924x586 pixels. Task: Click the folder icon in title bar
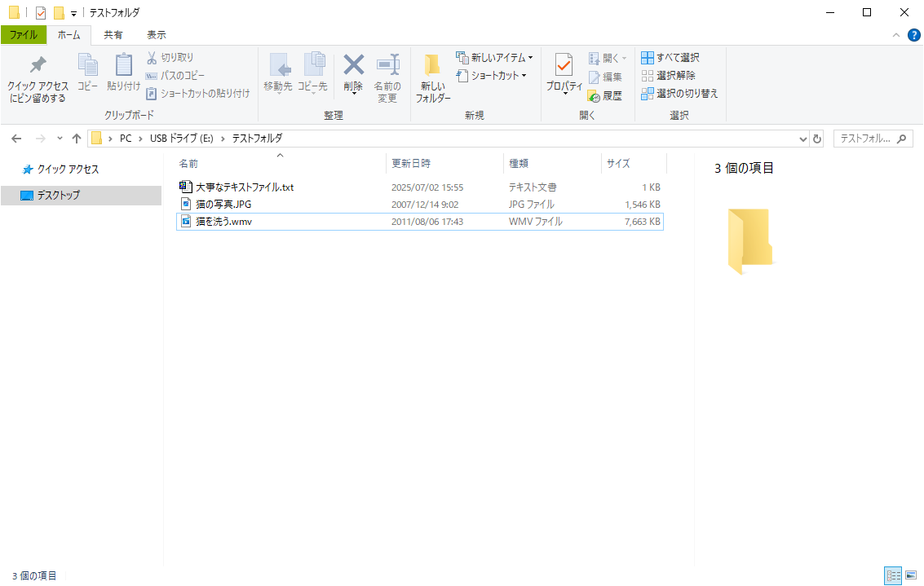14,12
